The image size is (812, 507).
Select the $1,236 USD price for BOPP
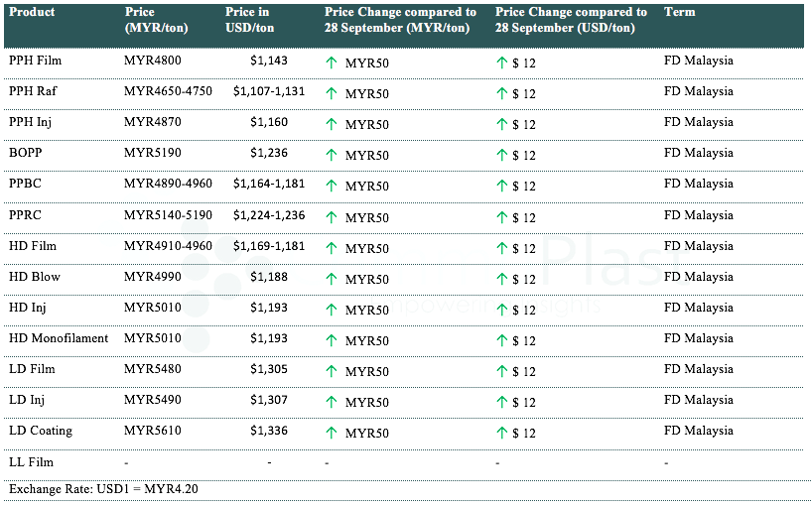(268, 154)
